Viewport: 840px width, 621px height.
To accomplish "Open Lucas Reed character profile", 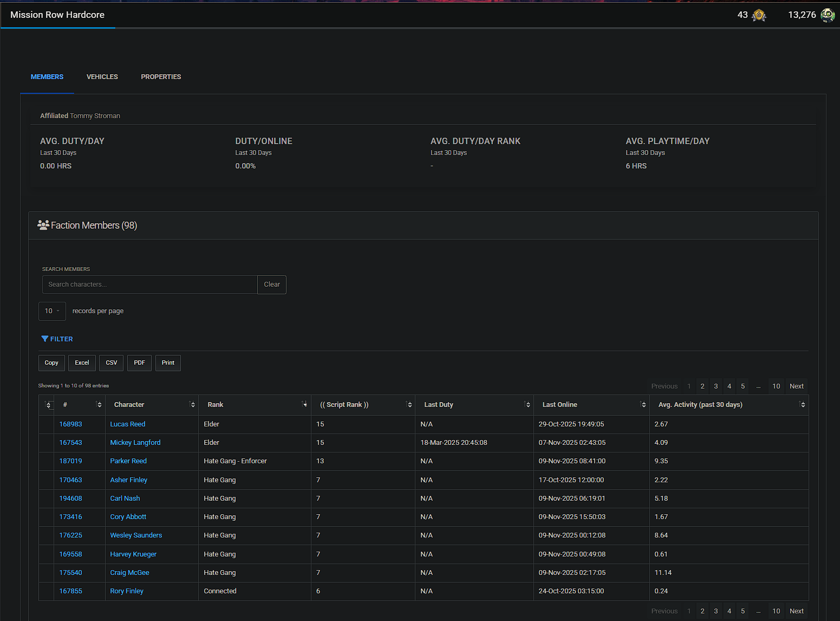I will click(x=128, y=424).
